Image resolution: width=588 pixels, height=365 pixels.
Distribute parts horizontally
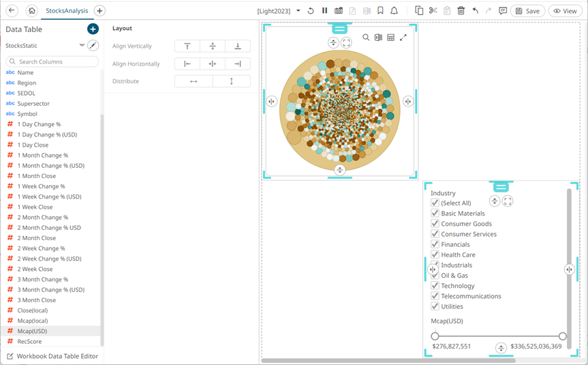pos(194,81)
